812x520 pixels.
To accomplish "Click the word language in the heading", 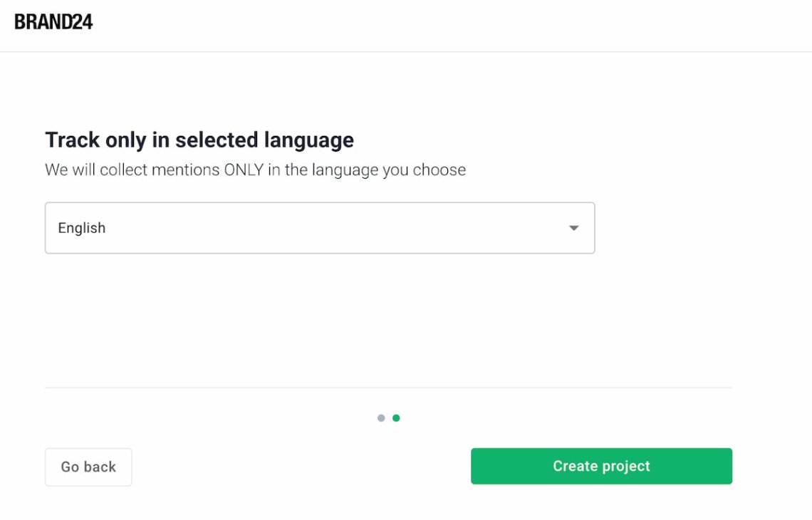I will [309, 141].
